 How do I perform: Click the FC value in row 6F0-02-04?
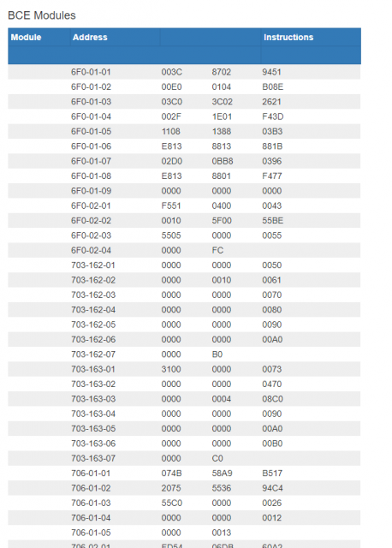217,251
